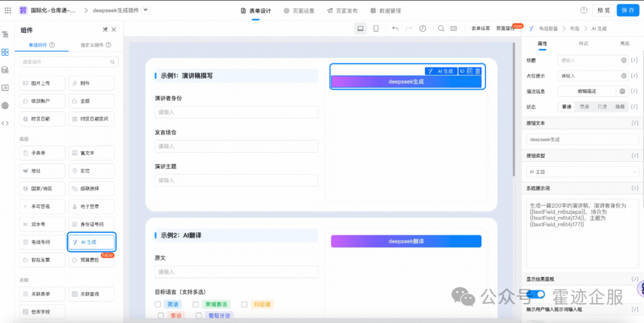Open the outline tree sidebar icon
Image resolution: width=644 pixels, height=323 pixels.
pos(5,34)
